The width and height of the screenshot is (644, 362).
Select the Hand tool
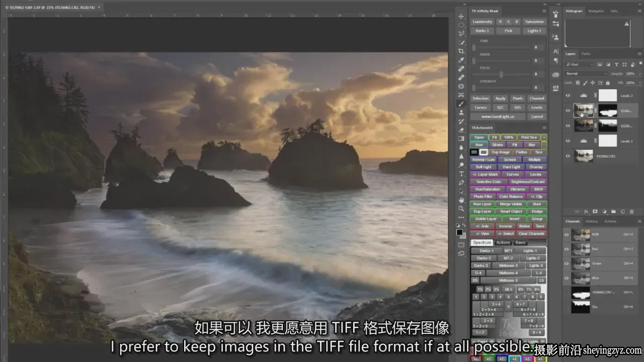(x=461, y=200)
